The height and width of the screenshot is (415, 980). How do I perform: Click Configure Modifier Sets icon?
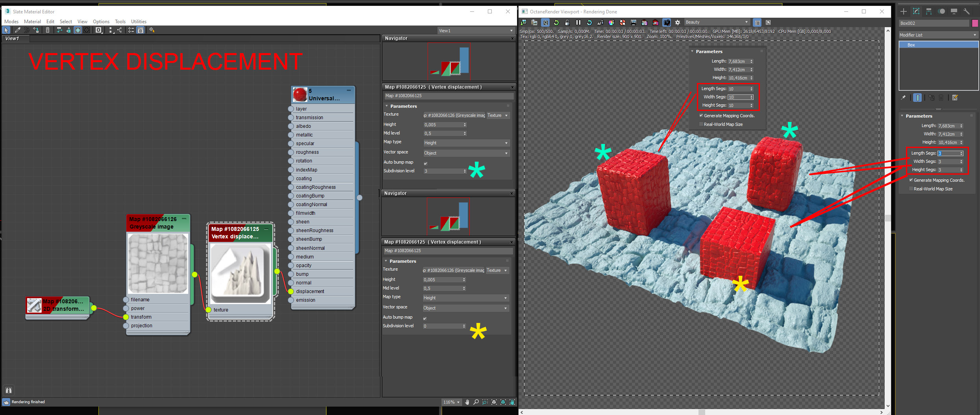click(955, 98)
